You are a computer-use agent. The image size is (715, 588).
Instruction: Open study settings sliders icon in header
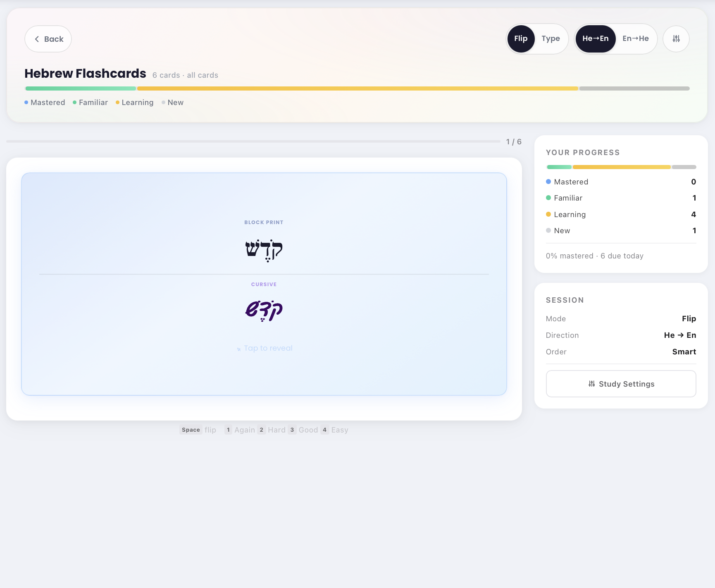click(676, 39)
